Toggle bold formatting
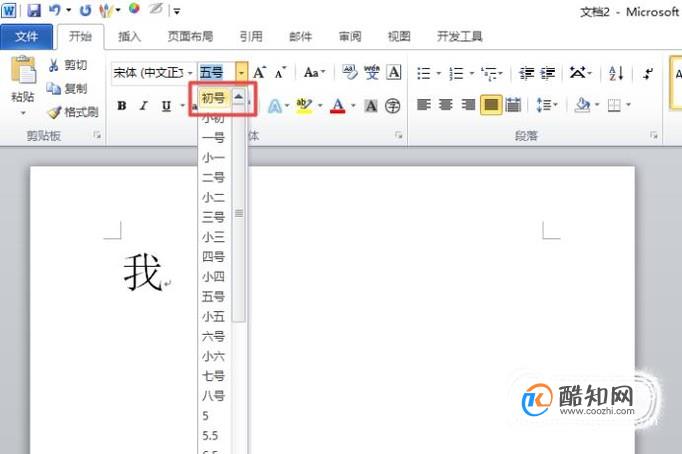The height and width of the screenshot is (454, 682). [122, 106]
